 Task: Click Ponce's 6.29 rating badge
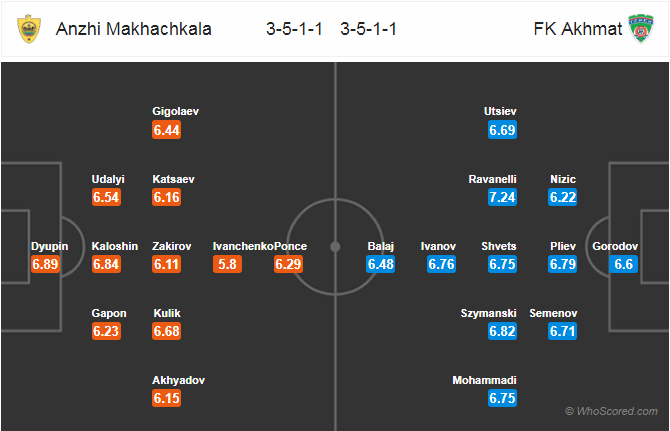click(288, 264)
